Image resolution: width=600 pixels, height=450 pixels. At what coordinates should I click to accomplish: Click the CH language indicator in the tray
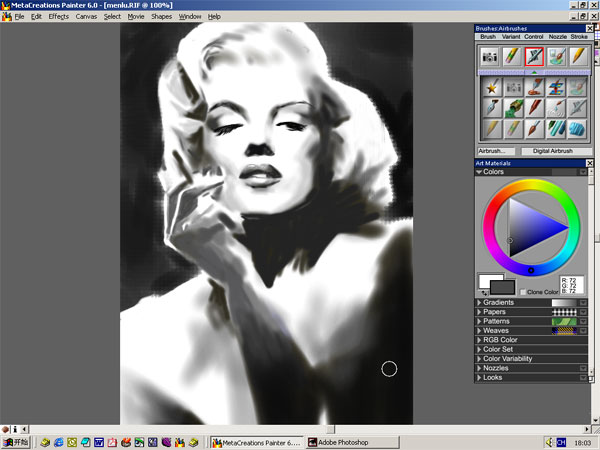click(x=561, y=443)
